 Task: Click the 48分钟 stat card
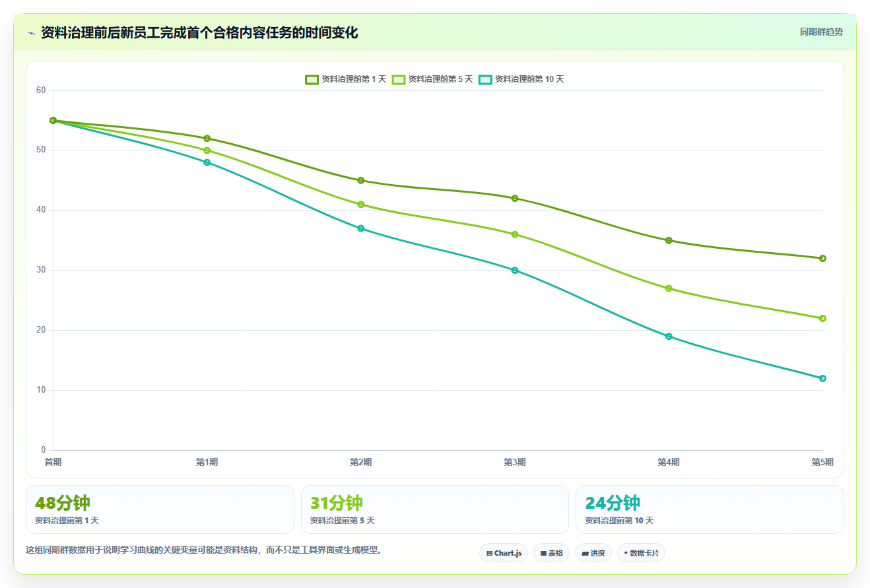coord(160,509)
